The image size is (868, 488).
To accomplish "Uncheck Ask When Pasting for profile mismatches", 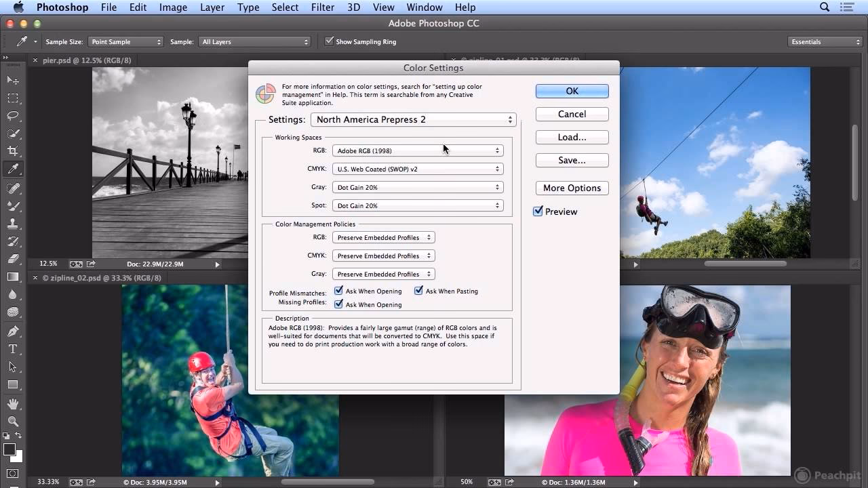I will click(x=418, y=290).
